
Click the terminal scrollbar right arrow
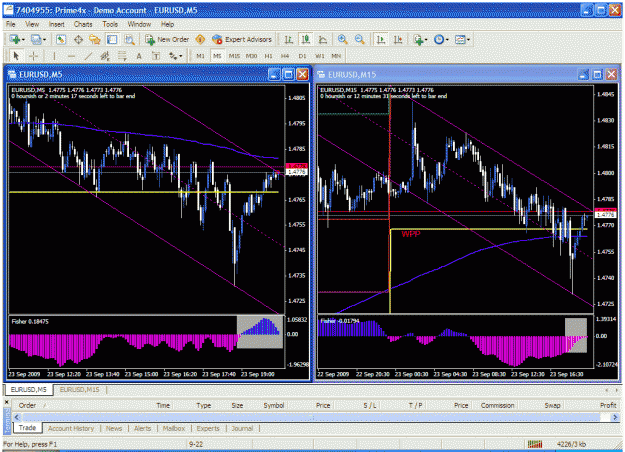click(x=615, y=417)
